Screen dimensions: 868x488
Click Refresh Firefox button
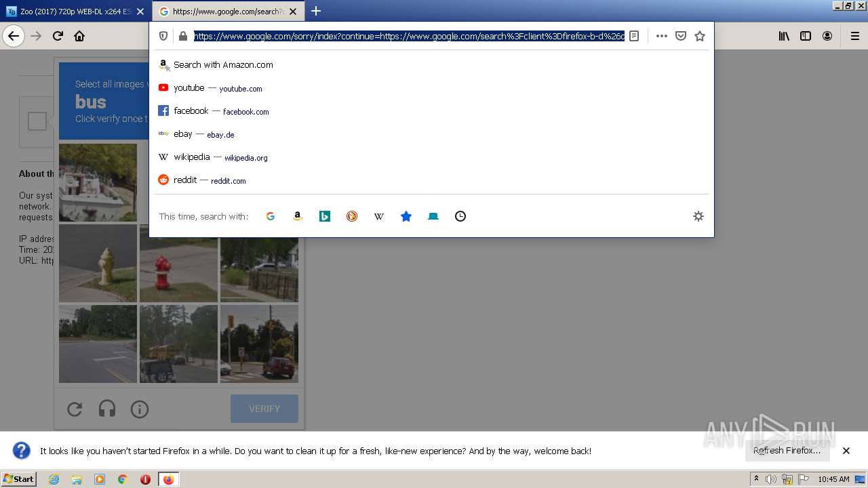[787, 451]
